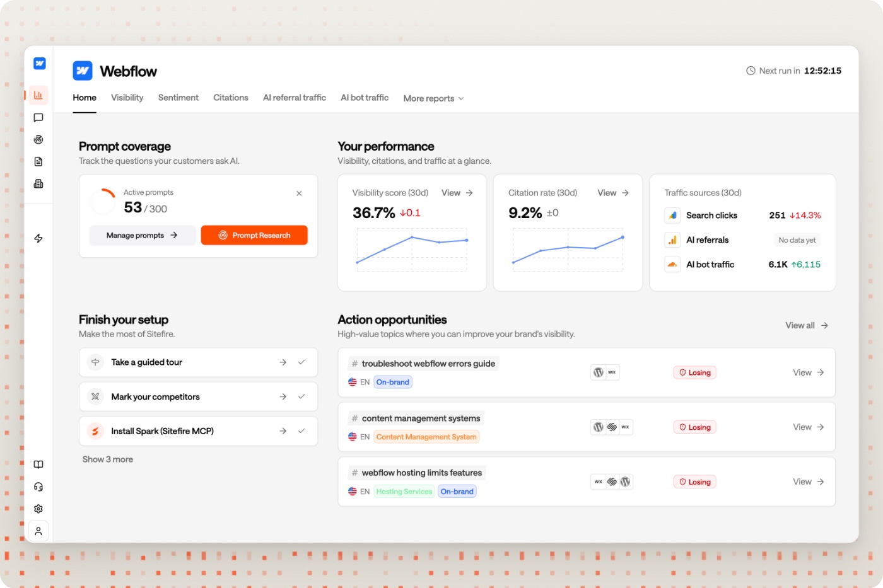Screen dimensions: 883x588
Task: Mark Install Spark step as done
Action: click(x=301, y=431)
